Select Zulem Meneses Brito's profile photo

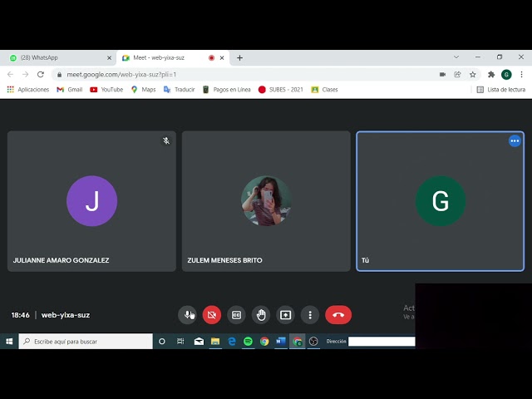point(266,201)
